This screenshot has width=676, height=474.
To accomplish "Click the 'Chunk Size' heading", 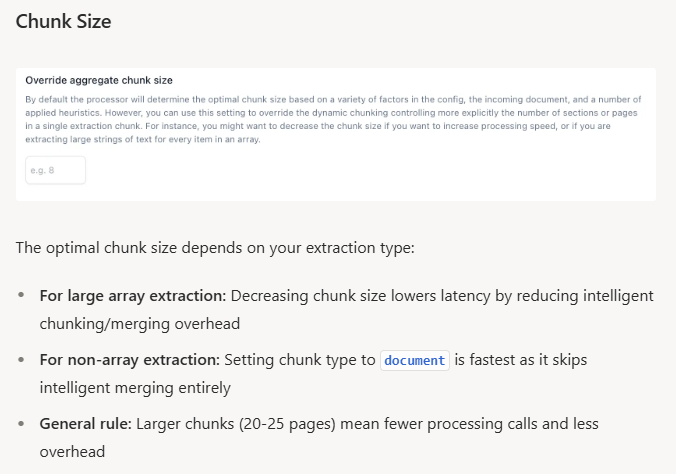I will click(63, 21).
